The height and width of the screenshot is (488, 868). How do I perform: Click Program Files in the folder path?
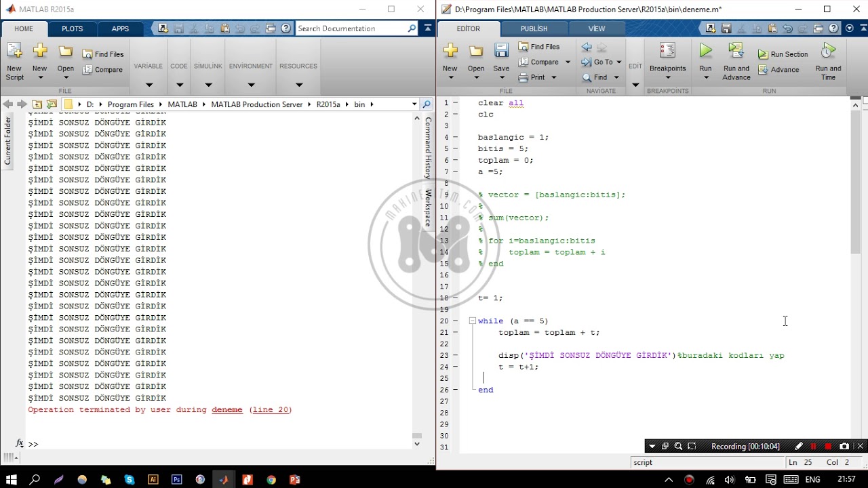[130, 104]
